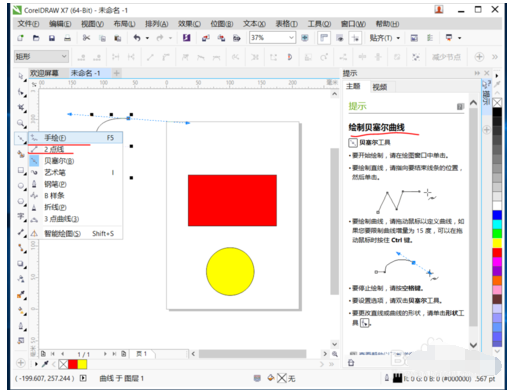The image size is (509, 390).
Task: Pick the red swatch in the color palette
Action: (497, 252)
